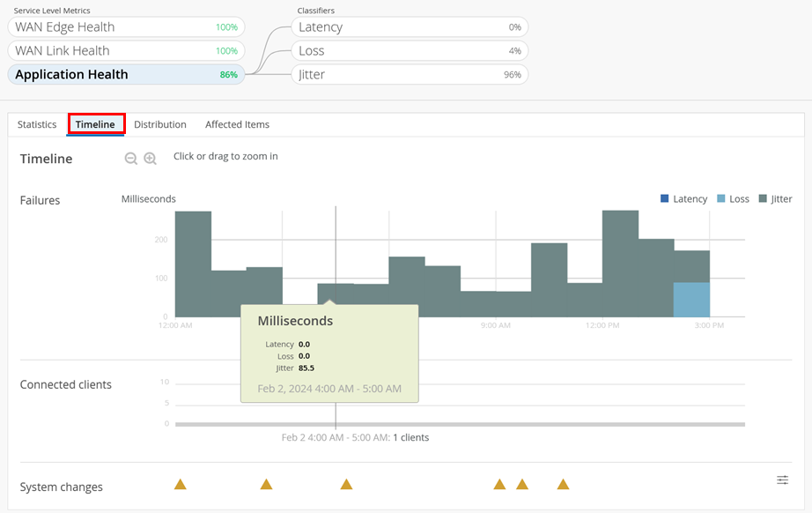Toggle the Jitter series in the legend
The image size is (812, 513).
tap(779, 198)
